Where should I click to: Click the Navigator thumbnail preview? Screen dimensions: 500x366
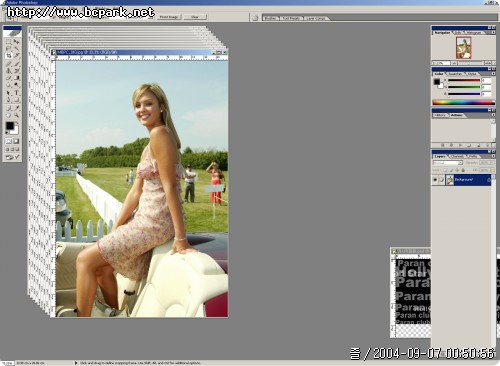[x=463, y=48]
